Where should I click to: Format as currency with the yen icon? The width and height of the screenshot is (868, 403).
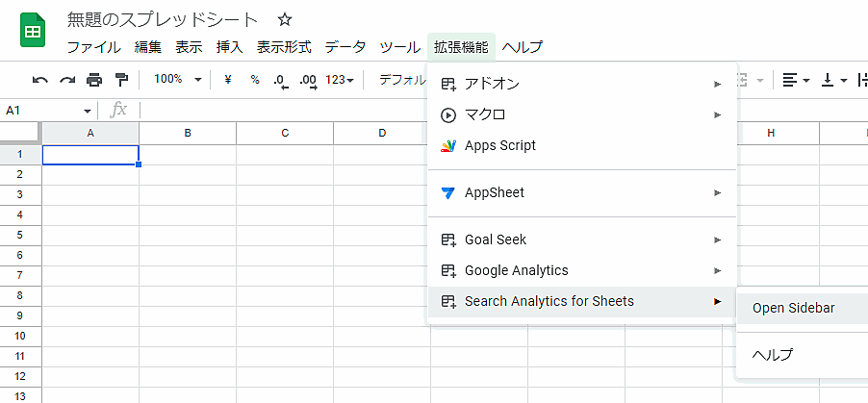tap(228, 80)
